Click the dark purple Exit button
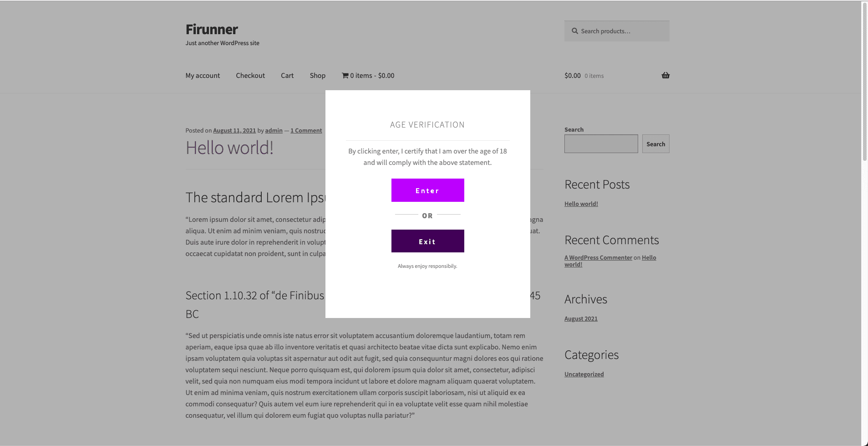Image resolution: width=868 pixels, height=446 pixels. click(x=427, y=241)
